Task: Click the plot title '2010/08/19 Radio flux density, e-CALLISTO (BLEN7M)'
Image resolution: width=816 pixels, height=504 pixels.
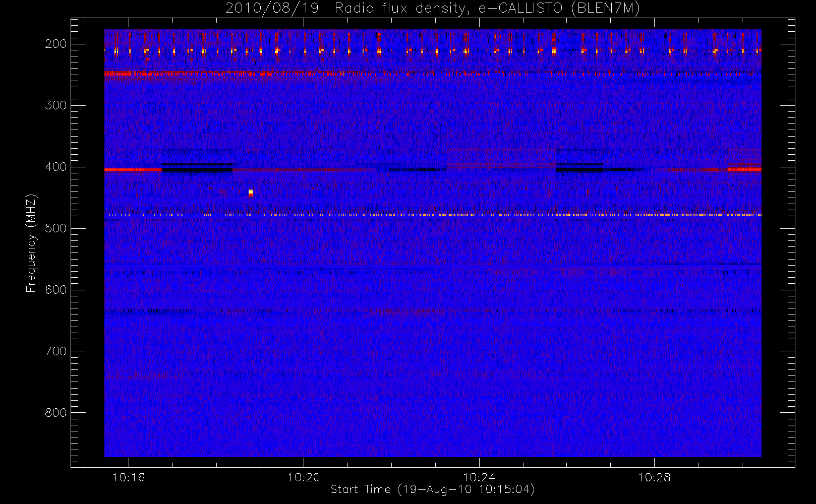Action: pyautogui.click(x=433, y=8)
